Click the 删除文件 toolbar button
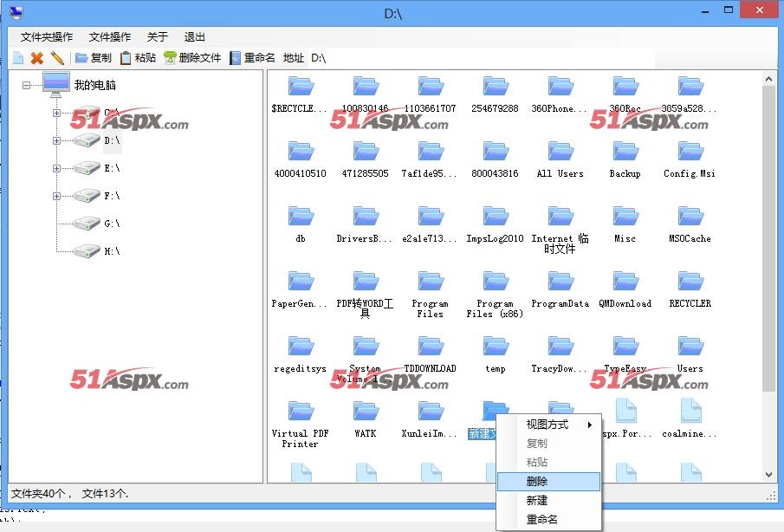 click(192, 58)
